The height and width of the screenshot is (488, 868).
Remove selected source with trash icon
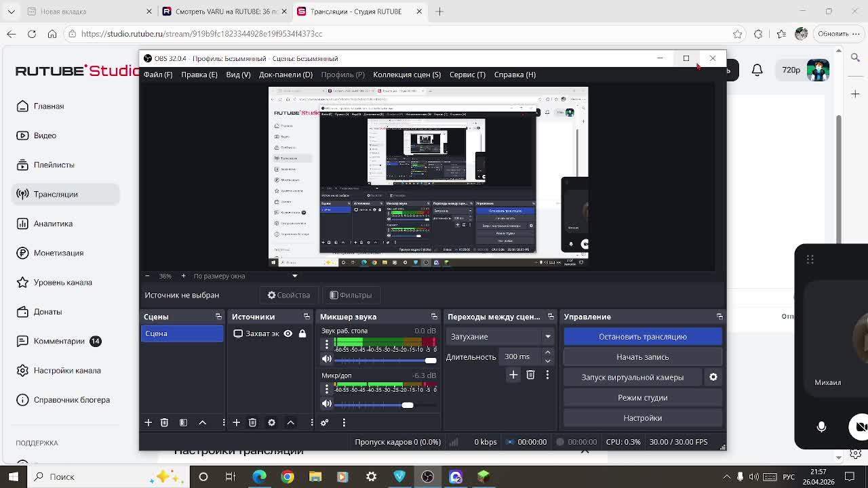[252, 422]
